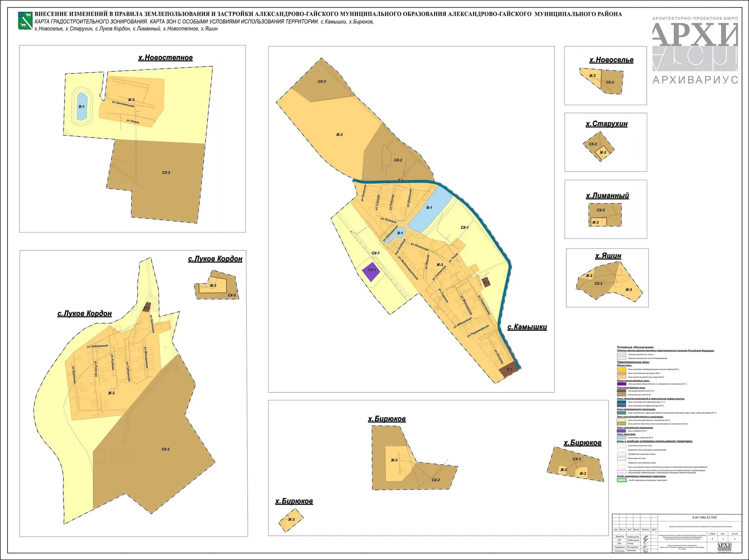Select the х.Новоселье map title

(611, 60)
